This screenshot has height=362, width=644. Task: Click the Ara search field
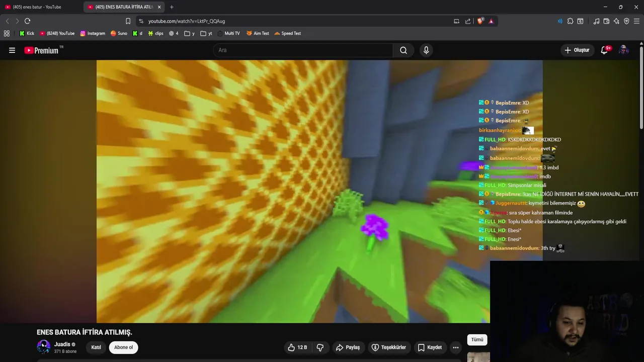tap(303, 50)
